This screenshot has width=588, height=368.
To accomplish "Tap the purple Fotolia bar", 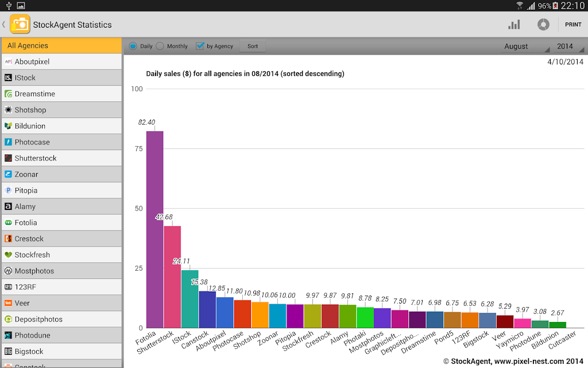I will pyautogui.click(x=154, y=229).
